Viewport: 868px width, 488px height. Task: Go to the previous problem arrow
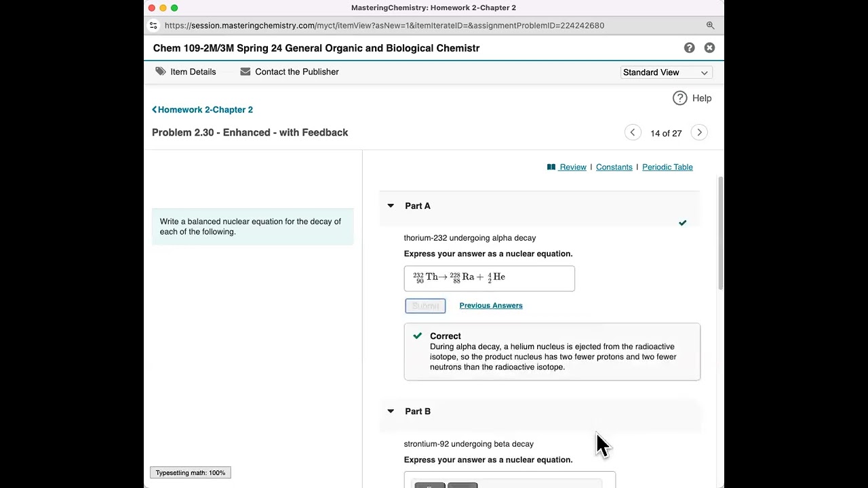click(633, 133)
